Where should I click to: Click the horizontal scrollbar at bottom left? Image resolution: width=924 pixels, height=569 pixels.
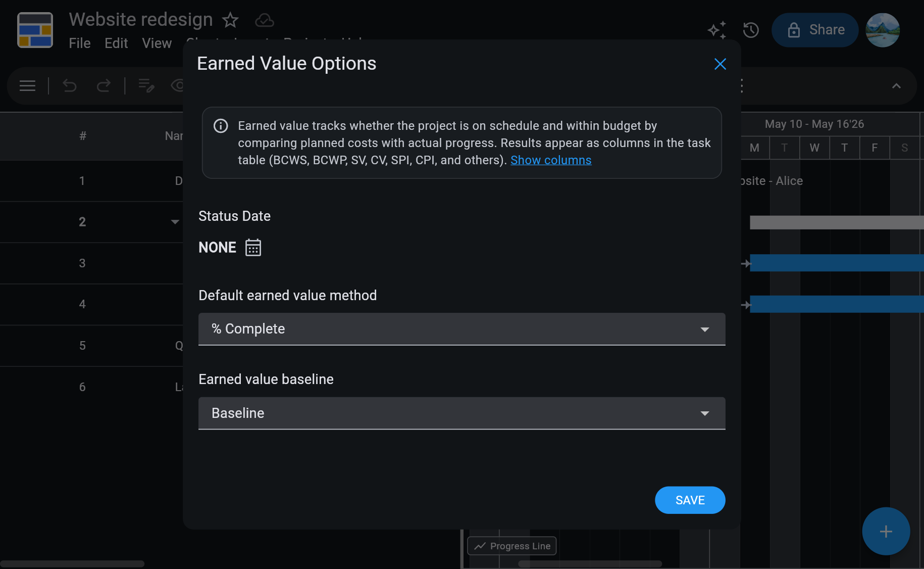[x=72, y=563]
